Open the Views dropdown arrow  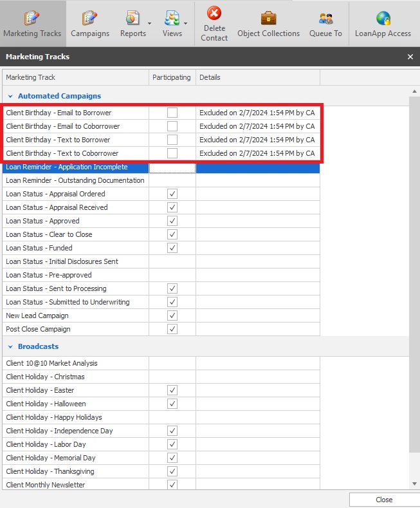click(x=186, y=24)
